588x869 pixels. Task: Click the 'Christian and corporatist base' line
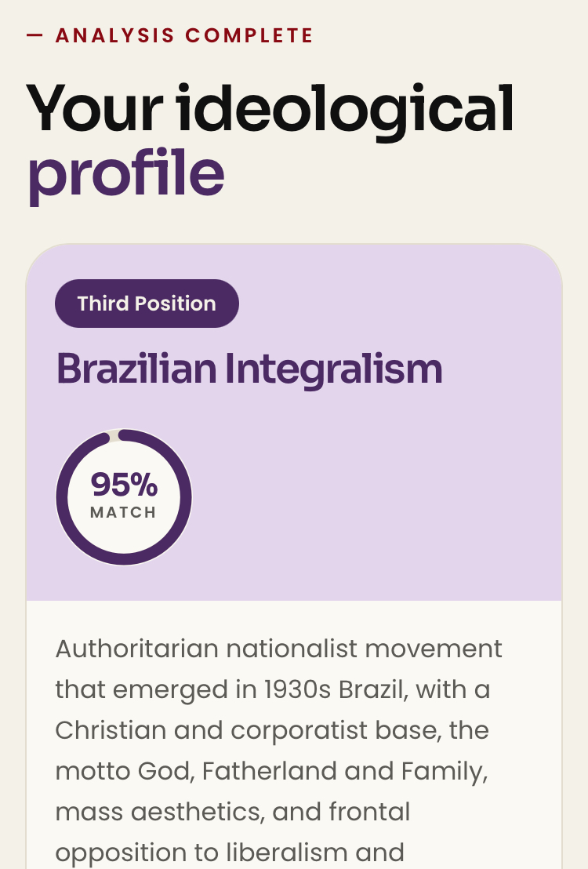(271, 730)
